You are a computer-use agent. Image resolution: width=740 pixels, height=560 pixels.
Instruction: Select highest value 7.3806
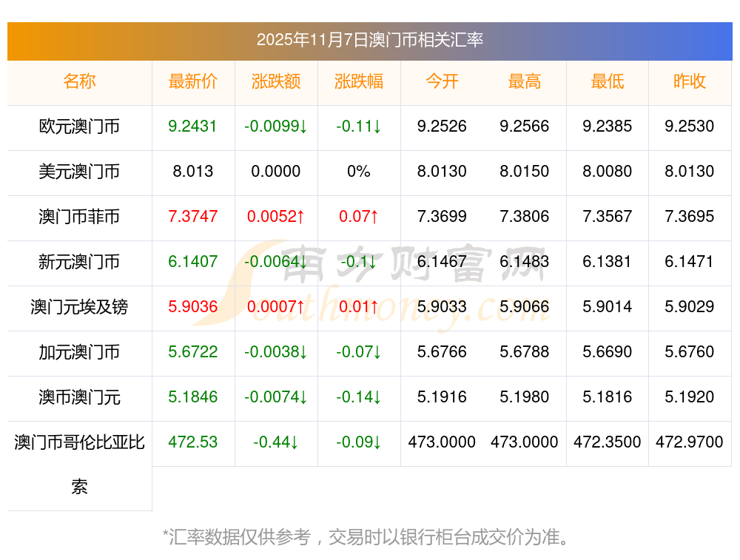click(525, 217)
